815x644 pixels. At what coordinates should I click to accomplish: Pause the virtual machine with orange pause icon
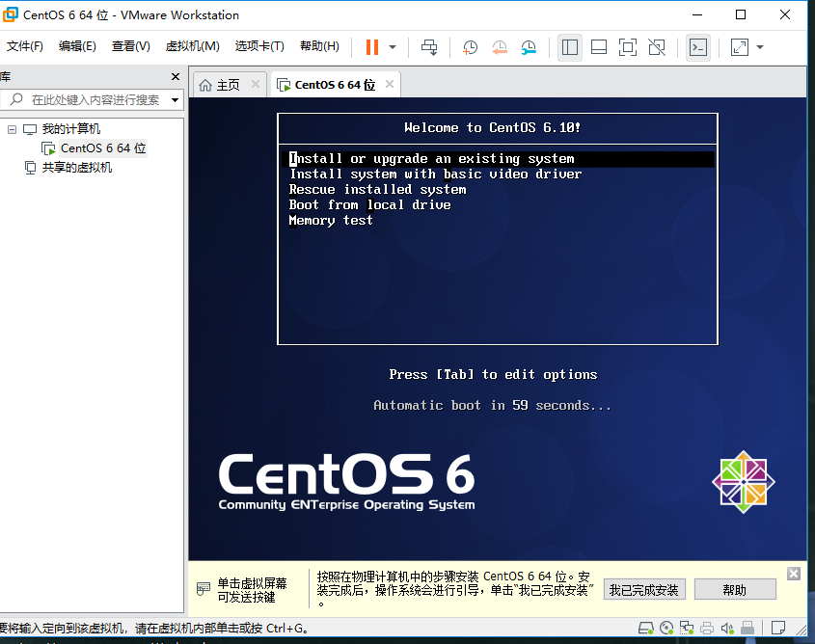point(372,47)
